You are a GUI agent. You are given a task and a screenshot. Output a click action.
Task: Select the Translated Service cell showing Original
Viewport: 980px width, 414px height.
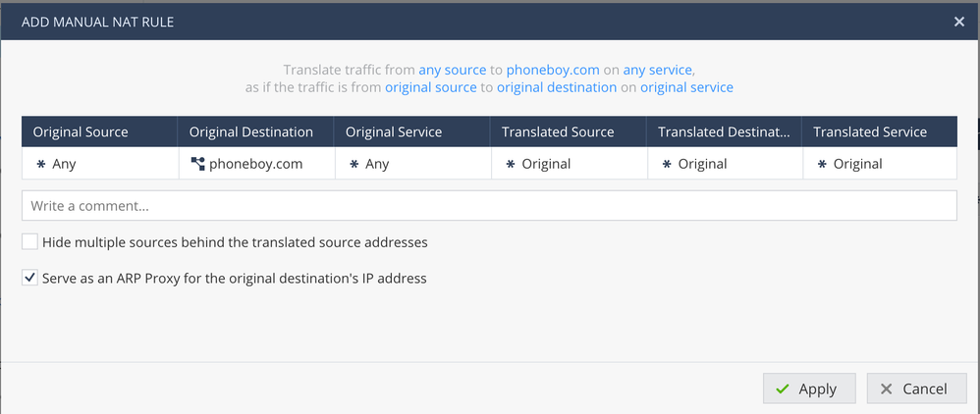pyautogui.click(x=880, y=164)
